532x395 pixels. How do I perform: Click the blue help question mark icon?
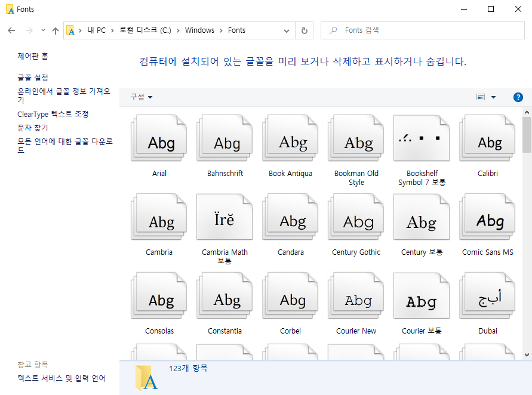518,97
